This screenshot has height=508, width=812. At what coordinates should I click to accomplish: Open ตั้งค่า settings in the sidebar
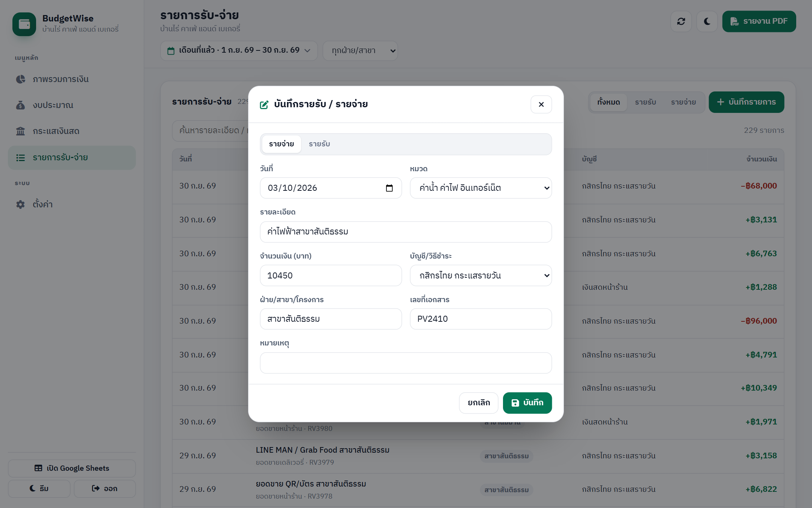click(72, 204)
